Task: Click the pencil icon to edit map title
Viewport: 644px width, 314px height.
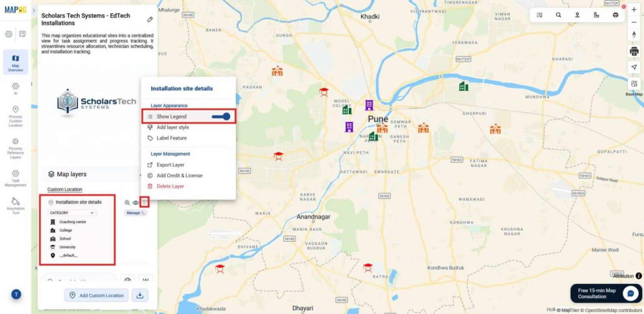Action: [150, 20]
